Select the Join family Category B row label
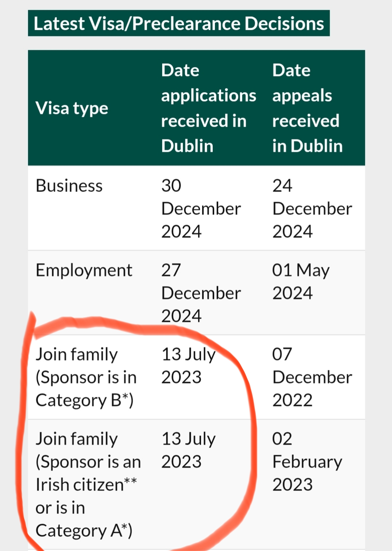Screen dimensions: 392x551 pyautogui.click(x=86, y=377)
